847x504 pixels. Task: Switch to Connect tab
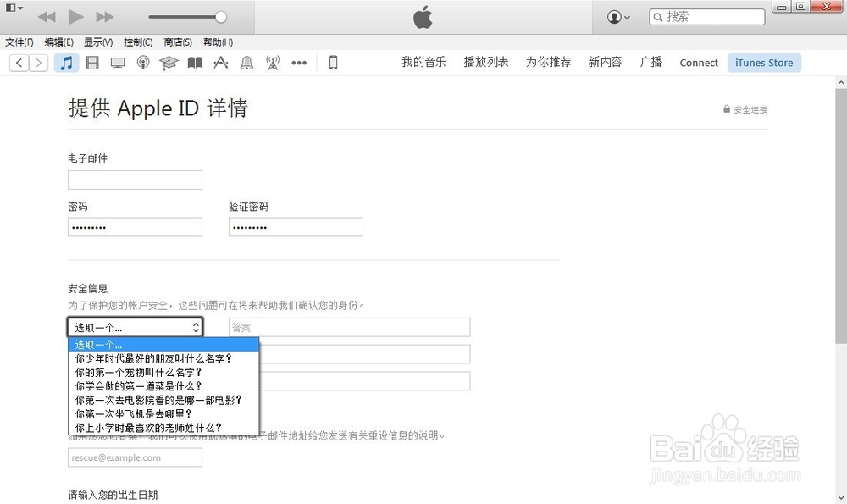[x=699, y=63]
